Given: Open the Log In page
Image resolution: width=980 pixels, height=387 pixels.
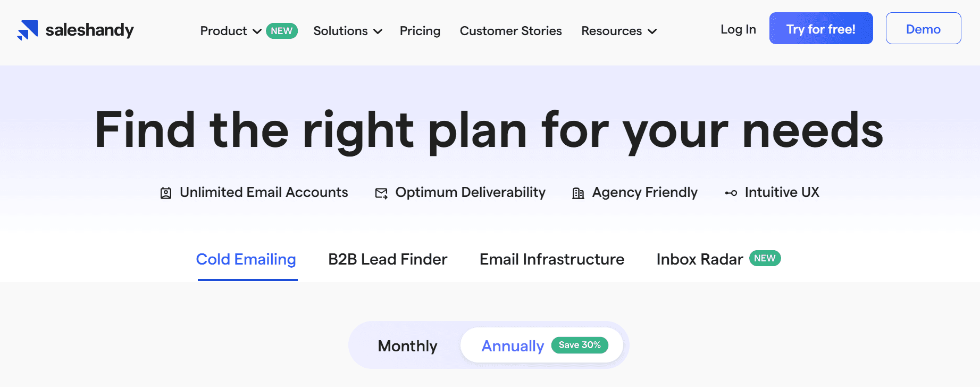Looking at the screenshot, I should (x=738, y=30).
